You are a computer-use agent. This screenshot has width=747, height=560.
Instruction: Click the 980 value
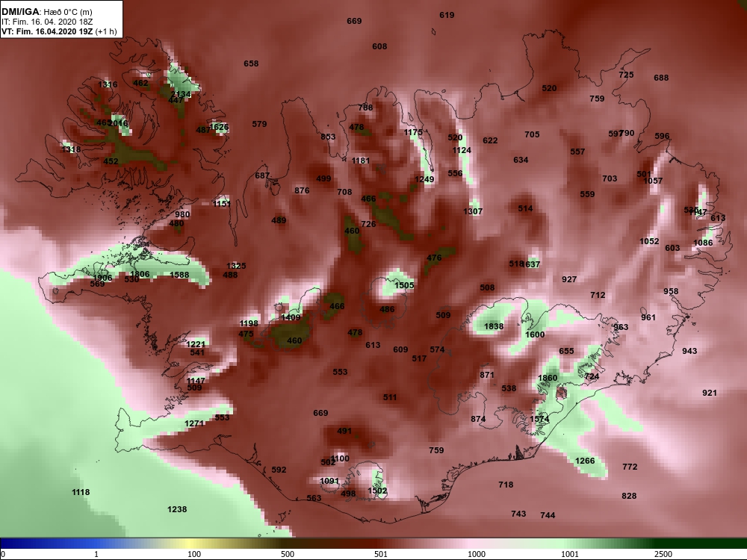coord(182,214)
